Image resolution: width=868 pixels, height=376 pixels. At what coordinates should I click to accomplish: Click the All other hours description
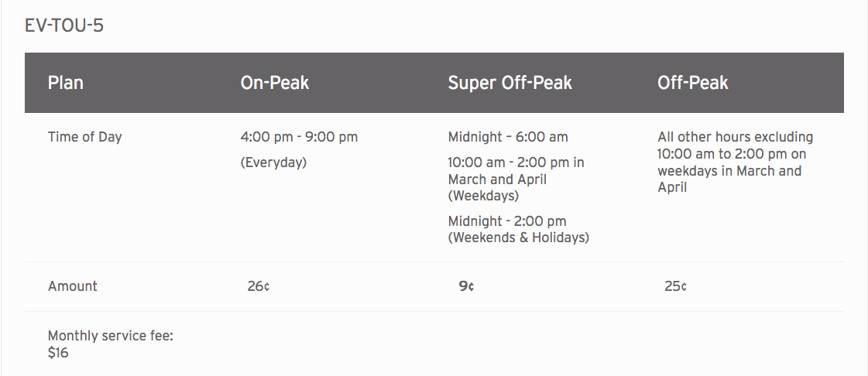735,162
